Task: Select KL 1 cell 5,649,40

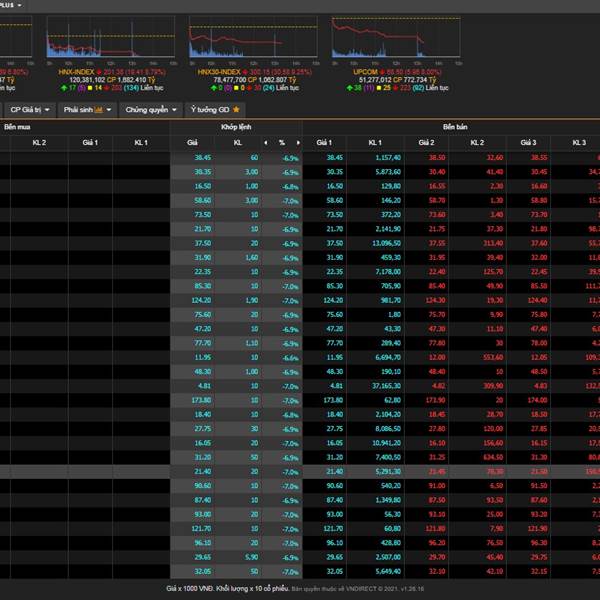Action: [x=388, y=572]
